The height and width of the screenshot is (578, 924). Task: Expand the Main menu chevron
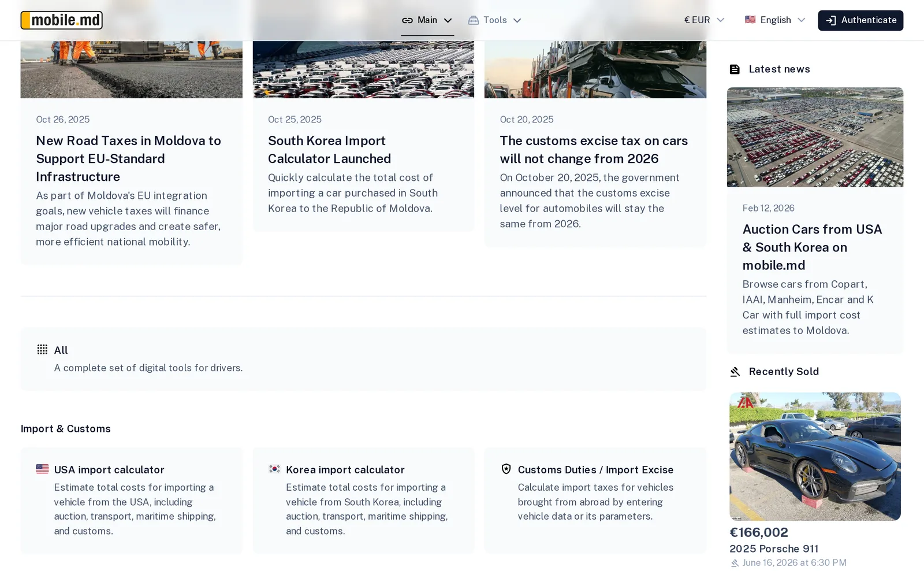coord(448,20)
